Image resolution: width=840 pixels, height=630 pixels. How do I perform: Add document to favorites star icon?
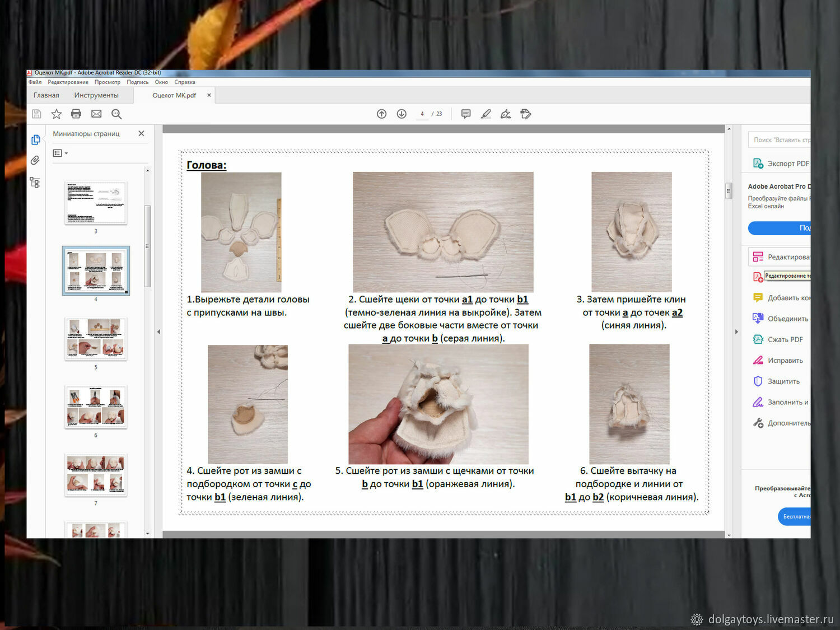pos(57,114)
